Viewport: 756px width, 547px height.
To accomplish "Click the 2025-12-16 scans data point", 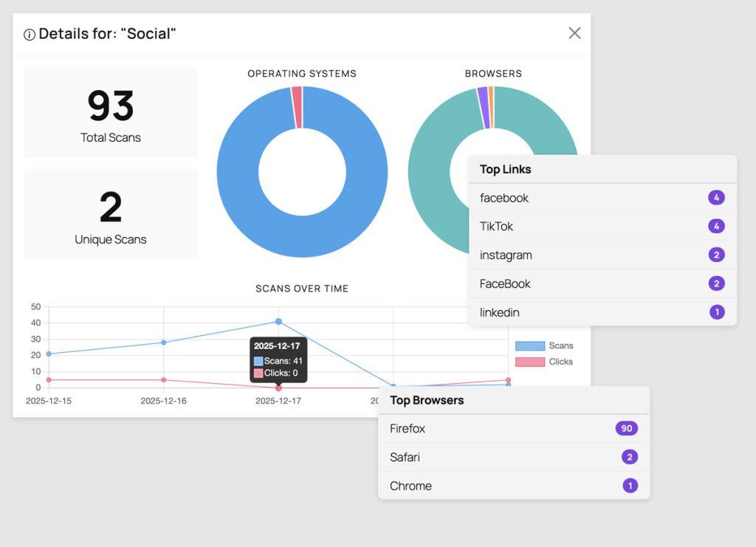I will click(163, 343).
